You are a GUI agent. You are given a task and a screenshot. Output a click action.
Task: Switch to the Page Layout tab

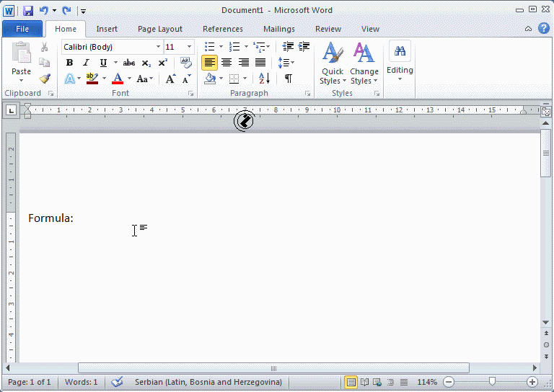159,29
